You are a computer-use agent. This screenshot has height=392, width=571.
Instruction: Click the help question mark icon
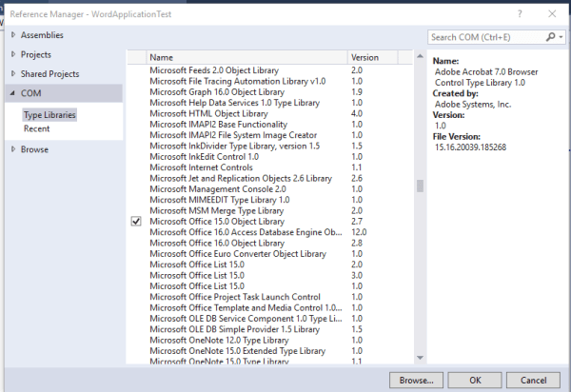tap(520, 14)
